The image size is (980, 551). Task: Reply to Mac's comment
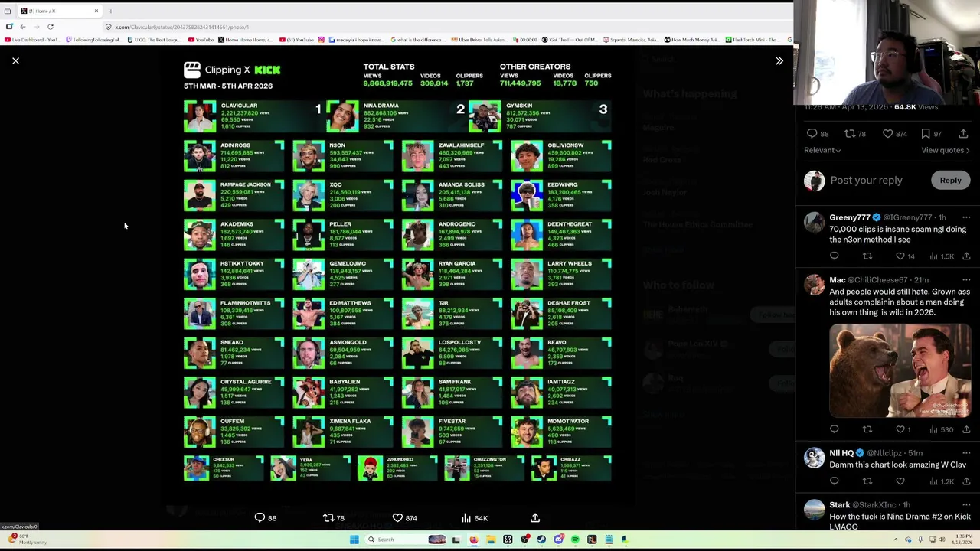835,429
